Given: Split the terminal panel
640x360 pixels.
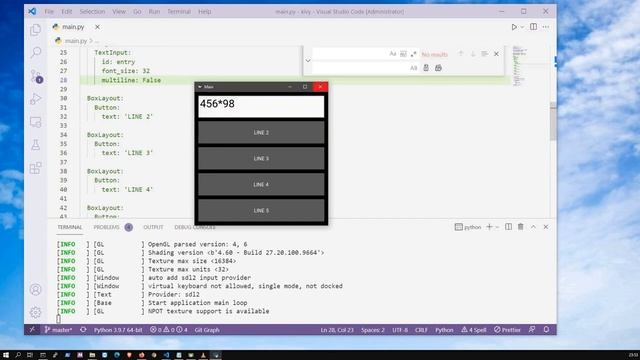Looking at the screenshot, I should click(508, 227).
